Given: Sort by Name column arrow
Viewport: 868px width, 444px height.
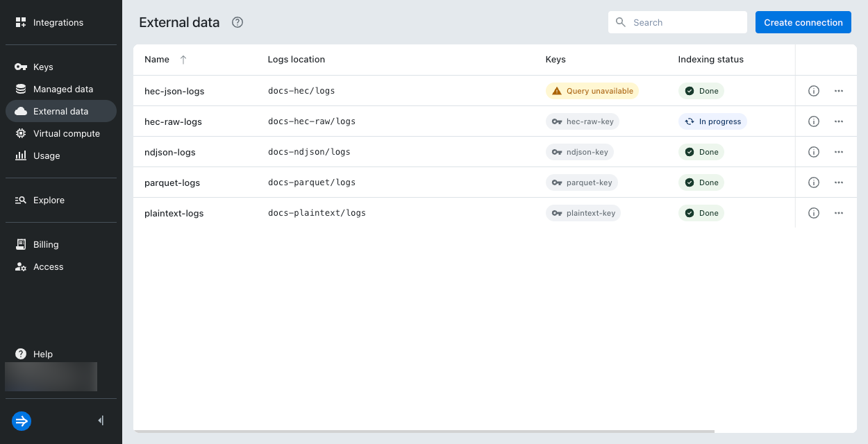Looking at the screenshot, I should click(x=183, y=60).
